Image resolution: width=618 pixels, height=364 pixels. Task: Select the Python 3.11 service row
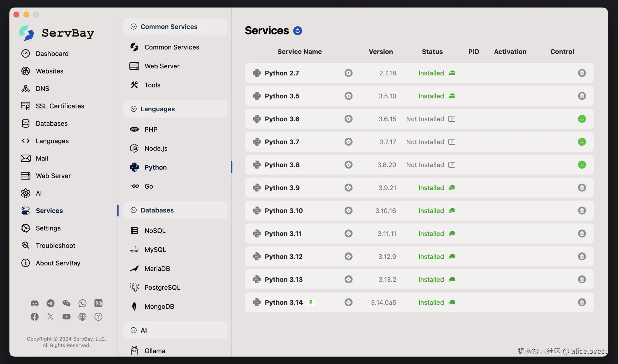point(283,234)
